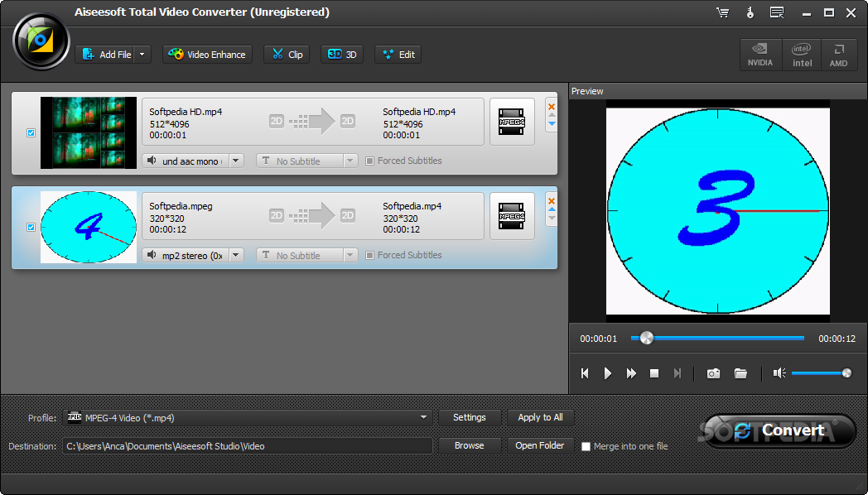Click the shopping cart purchase icon
Viewport: 868px width, 495px height.
coord(722,12)
